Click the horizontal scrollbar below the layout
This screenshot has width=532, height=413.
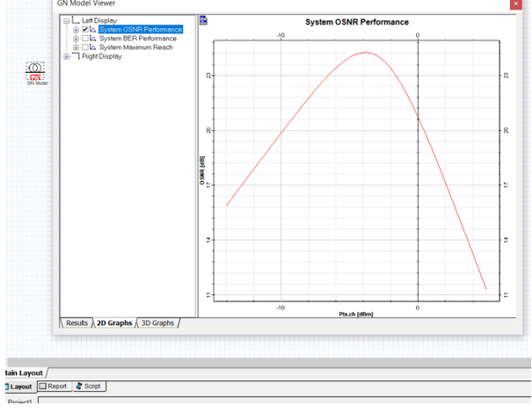(x=269, y=362)
